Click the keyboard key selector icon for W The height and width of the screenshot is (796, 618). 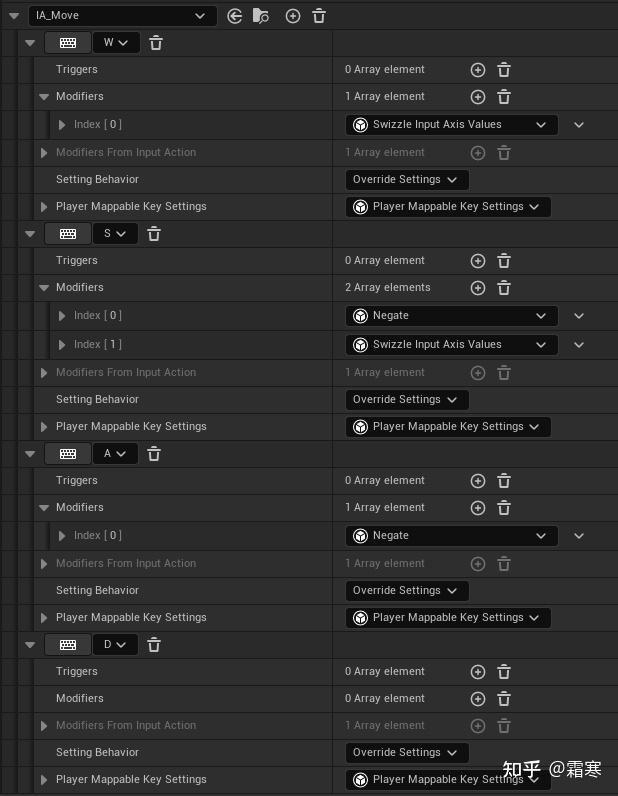pyautogui.click(x=68, y=43)
